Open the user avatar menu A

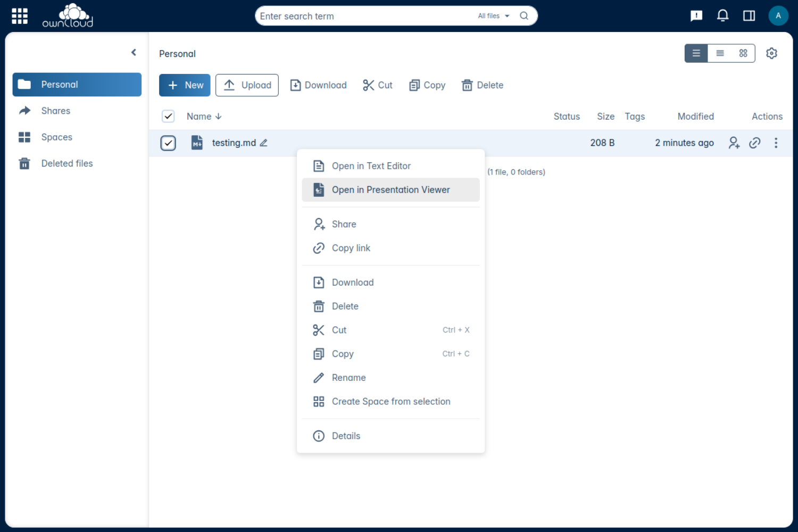[x=778, y=16]
